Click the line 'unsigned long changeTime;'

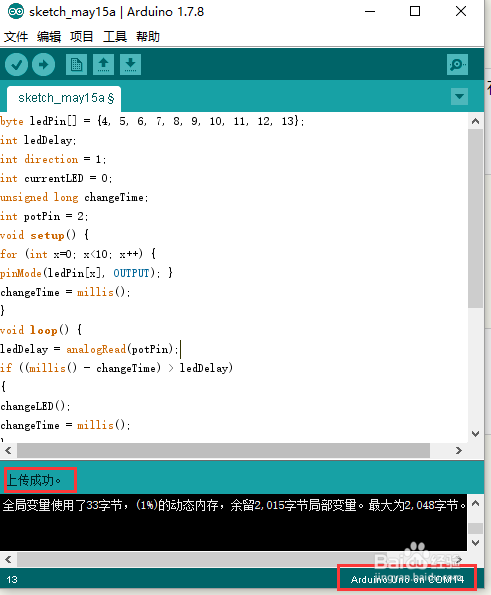(74, 197)
